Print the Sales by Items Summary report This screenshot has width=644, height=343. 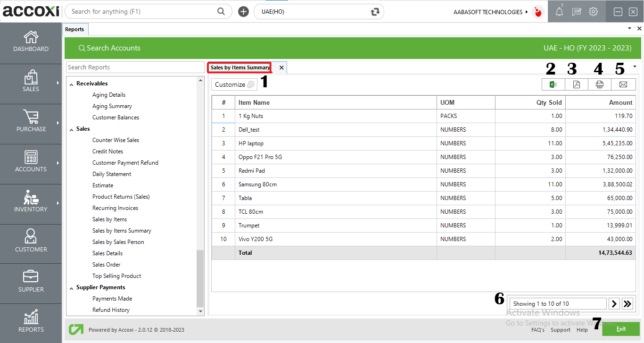(x=600, y=84)
